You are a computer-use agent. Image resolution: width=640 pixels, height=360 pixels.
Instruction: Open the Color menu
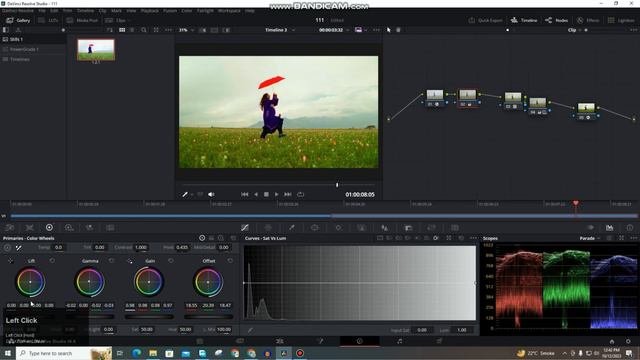click(187, 11)
